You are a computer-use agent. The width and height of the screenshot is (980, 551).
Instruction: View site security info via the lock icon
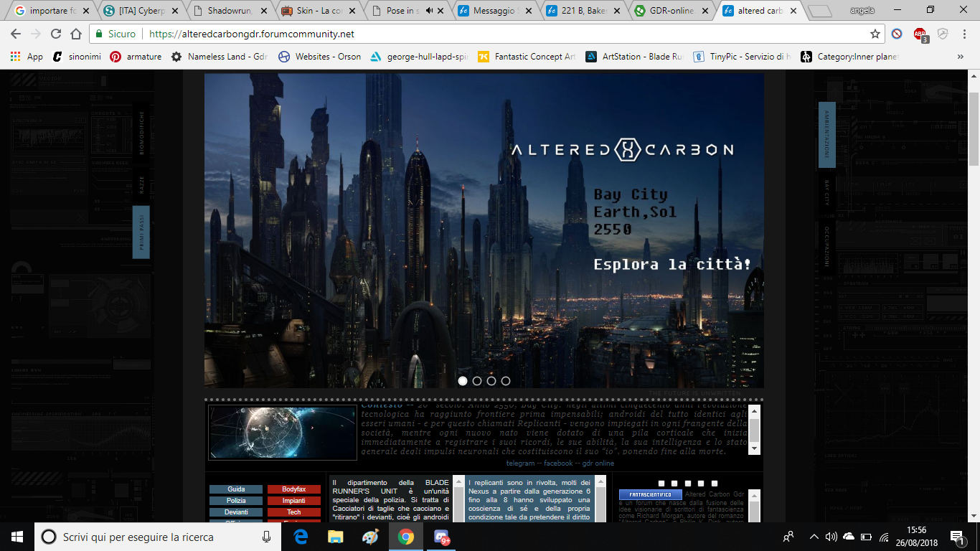[x=98, y=34]
